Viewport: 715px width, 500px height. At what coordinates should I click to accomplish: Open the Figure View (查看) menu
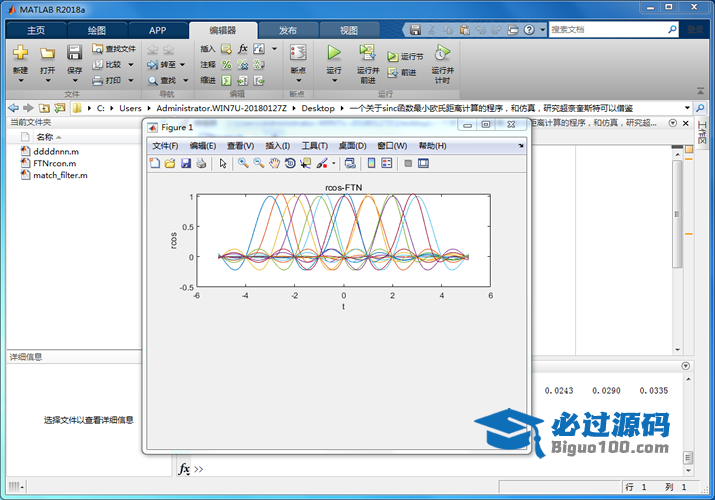point(241,146)
